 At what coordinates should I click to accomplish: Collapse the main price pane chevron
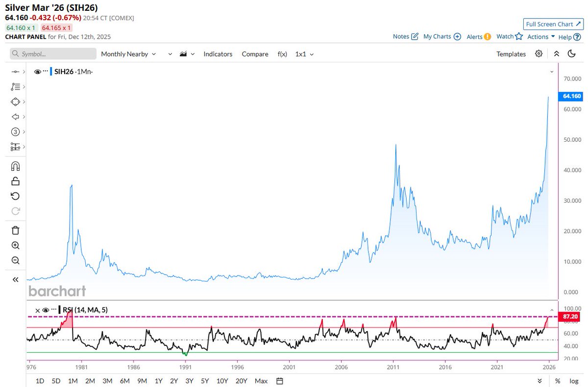(x=552, y=72)
